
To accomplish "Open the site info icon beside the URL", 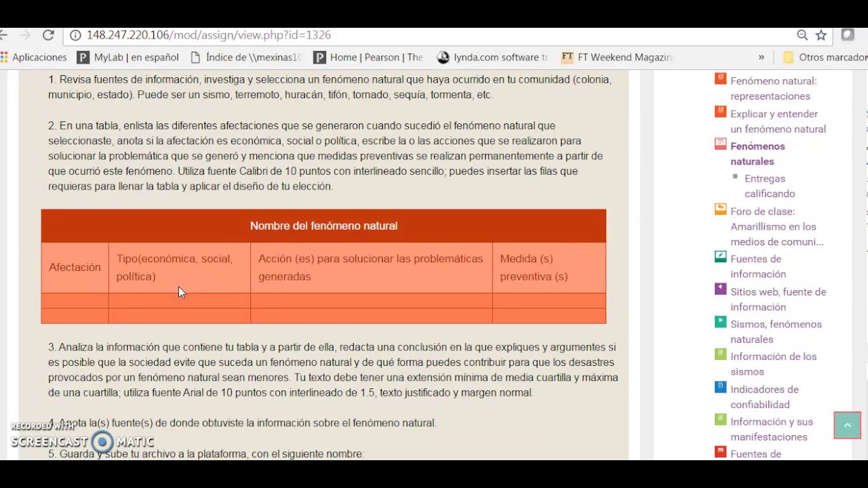I will pyautogui.click(x=75, y=35).
